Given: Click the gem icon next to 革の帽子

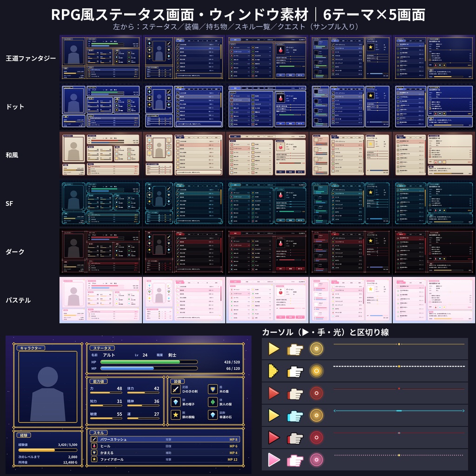Looking at the screenshot, I should click(175, 402).
